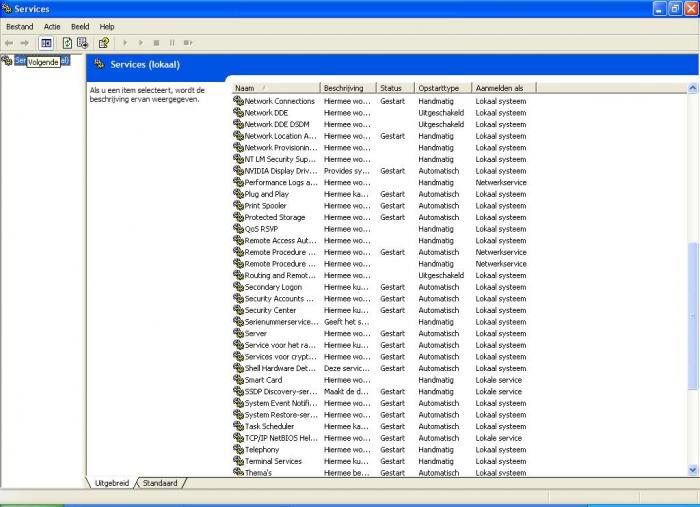700x507 pixels.
Task: Click the gear icon of Network DDE
Action: [238, 112]
